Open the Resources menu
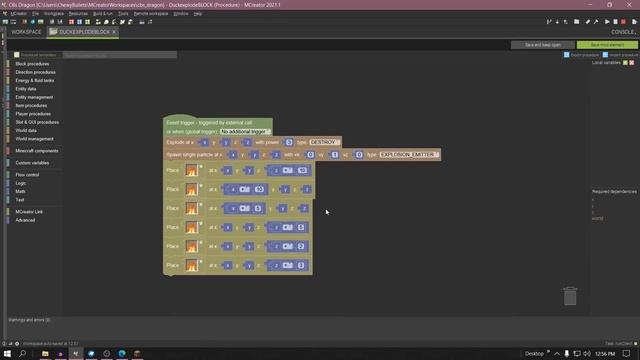This screenshot has height=360, width=640. [x=78, y=13]
